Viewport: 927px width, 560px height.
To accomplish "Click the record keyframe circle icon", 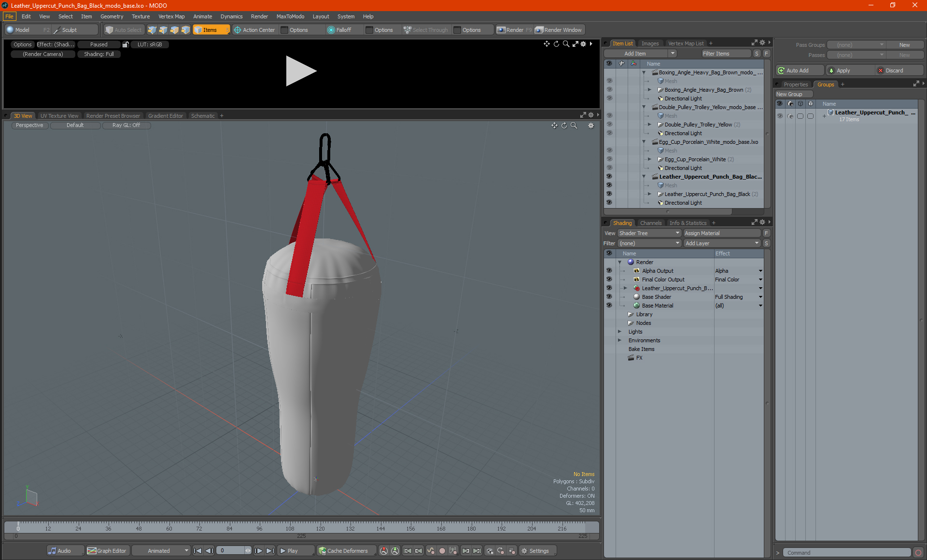I will 442,551.
